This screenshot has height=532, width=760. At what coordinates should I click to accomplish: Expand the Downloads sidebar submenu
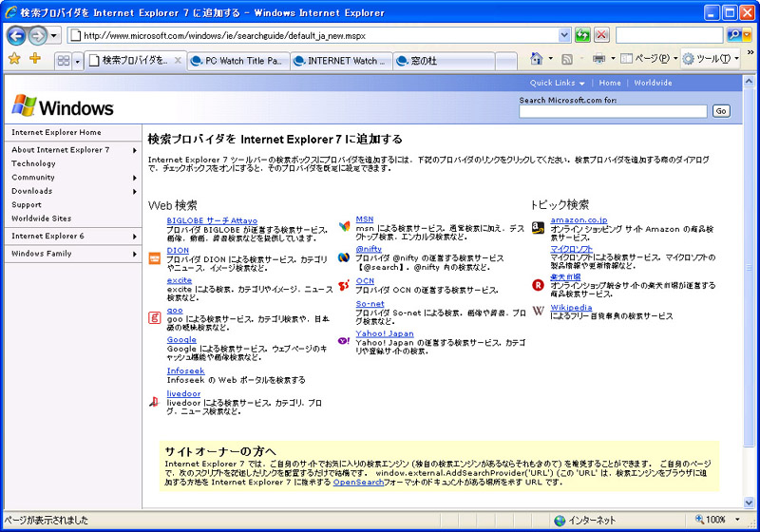[135, 191]
